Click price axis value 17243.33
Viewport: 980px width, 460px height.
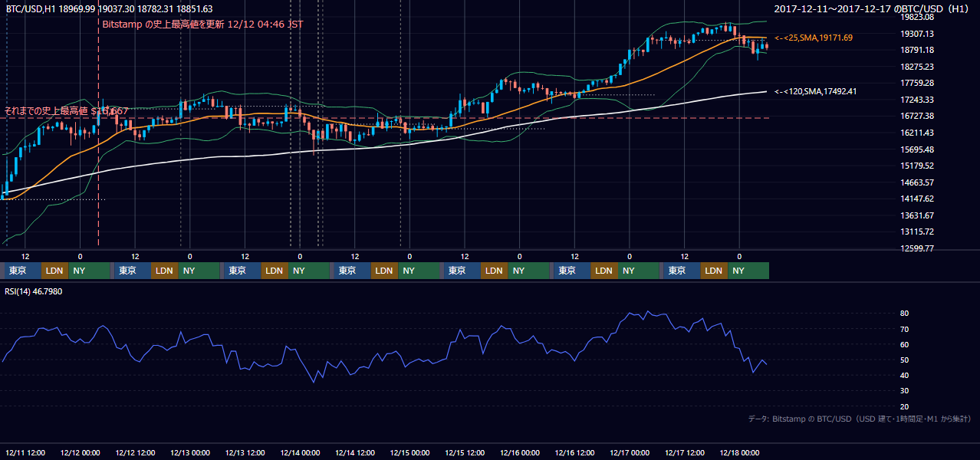pos(916,100)
